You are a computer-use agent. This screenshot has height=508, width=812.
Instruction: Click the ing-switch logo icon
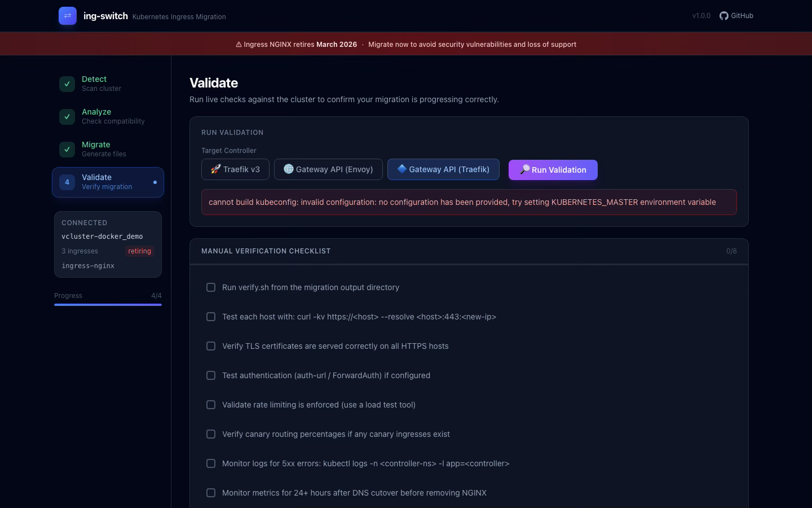[x=68, y=16]
